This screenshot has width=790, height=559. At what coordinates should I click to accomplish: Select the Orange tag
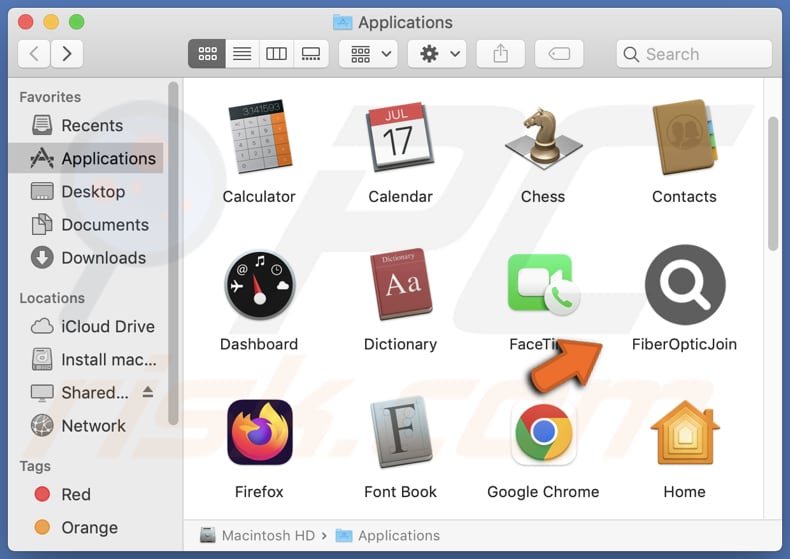coord(86,527)
